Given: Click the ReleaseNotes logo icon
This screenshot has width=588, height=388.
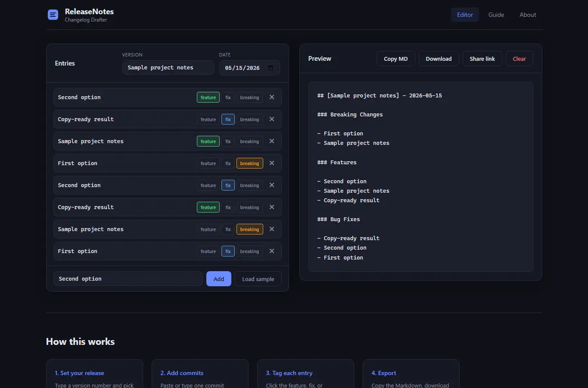Looking at the screenshot, I should (53, 15).
